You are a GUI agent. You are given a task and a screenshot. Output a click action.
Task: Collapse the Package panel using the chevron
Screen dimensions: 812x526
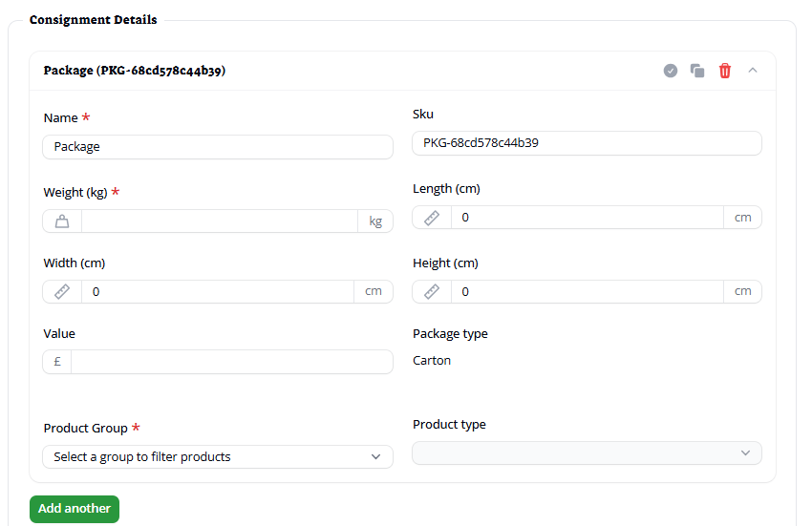click(753, 71)
